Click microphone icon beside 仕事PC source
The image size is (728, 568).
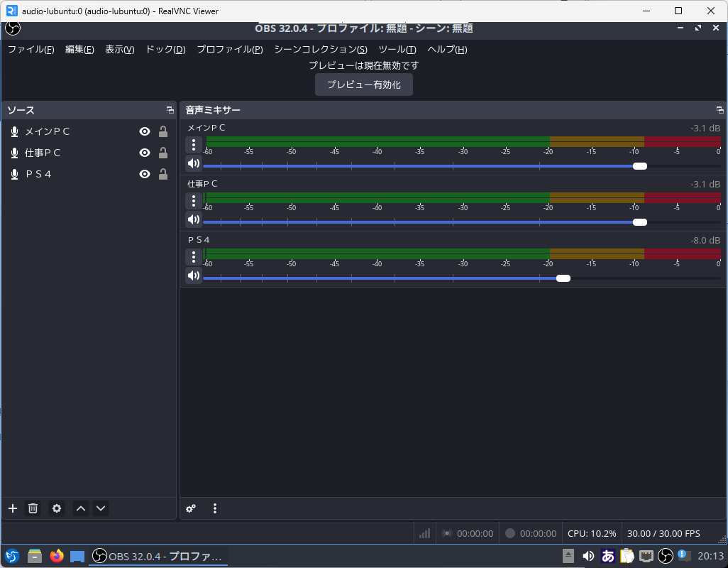click(x=14, y=153)
